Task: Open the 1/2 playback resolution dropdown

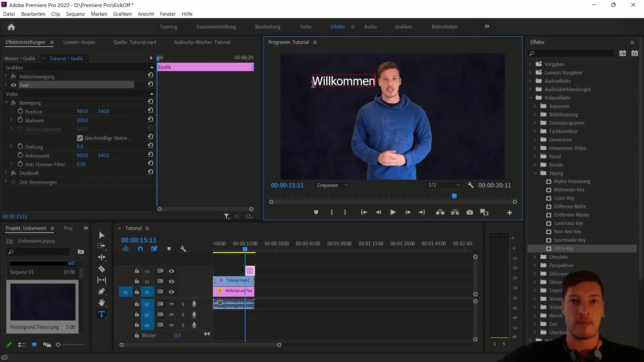Action: pyautogui.click(x=444, y=185)
